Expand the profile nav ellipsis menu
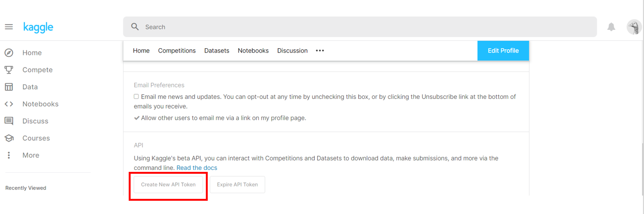Image resolution: width=644 pixels, height=214 pixels. click(320, 51)
